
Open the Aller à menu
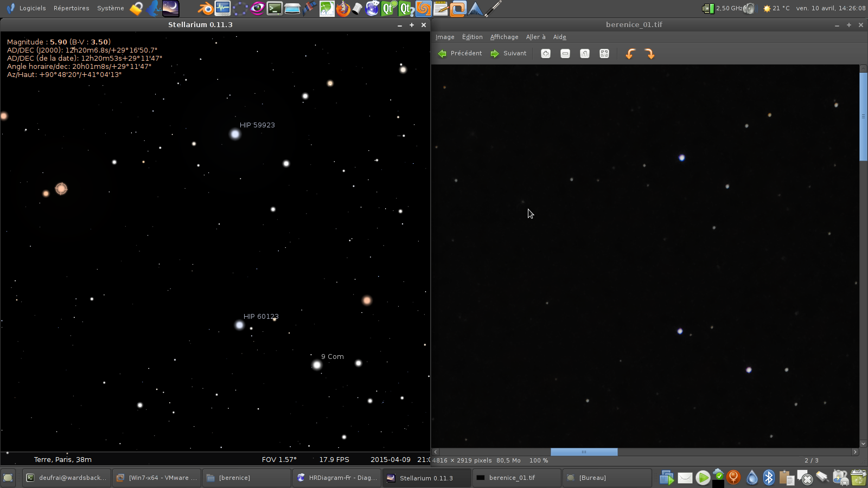pos(536,37)
